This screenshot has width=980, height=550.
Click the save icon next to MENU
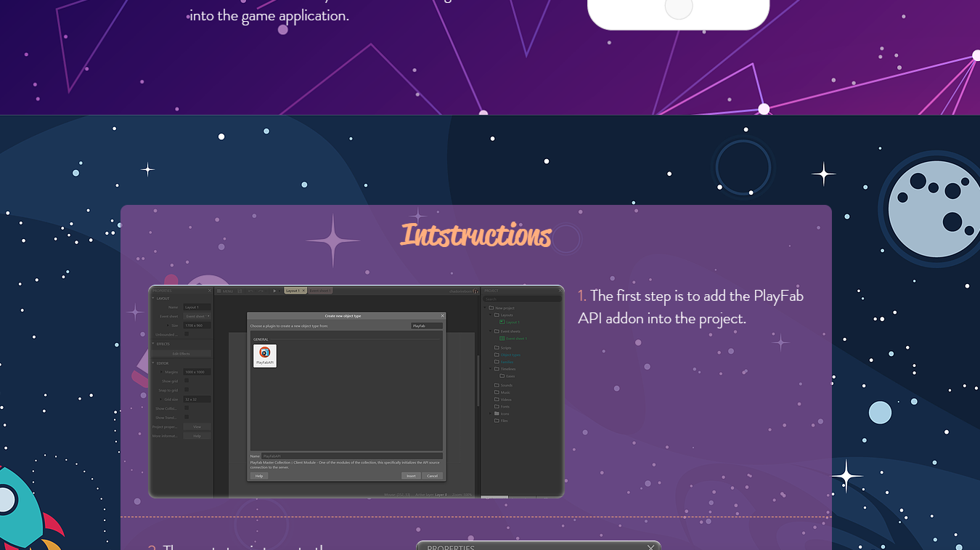click(240, 291)
